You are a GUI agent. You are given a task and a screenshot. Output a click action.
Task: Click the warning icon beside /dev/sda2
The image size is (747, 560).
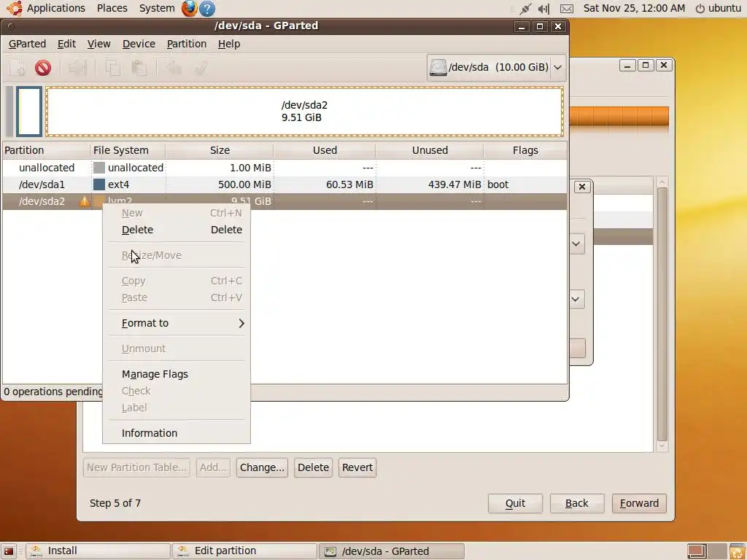85,201
